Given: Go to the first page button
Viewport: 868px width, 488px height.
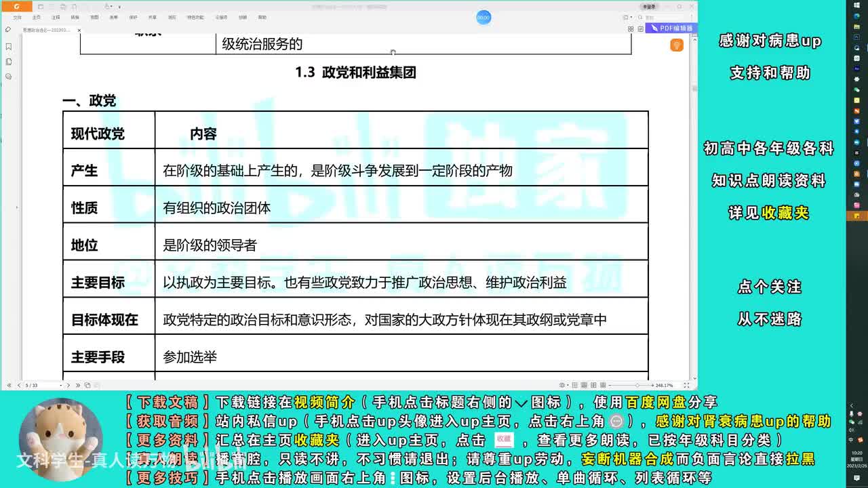Looking at the screenshot, I should tap(9, 385).
